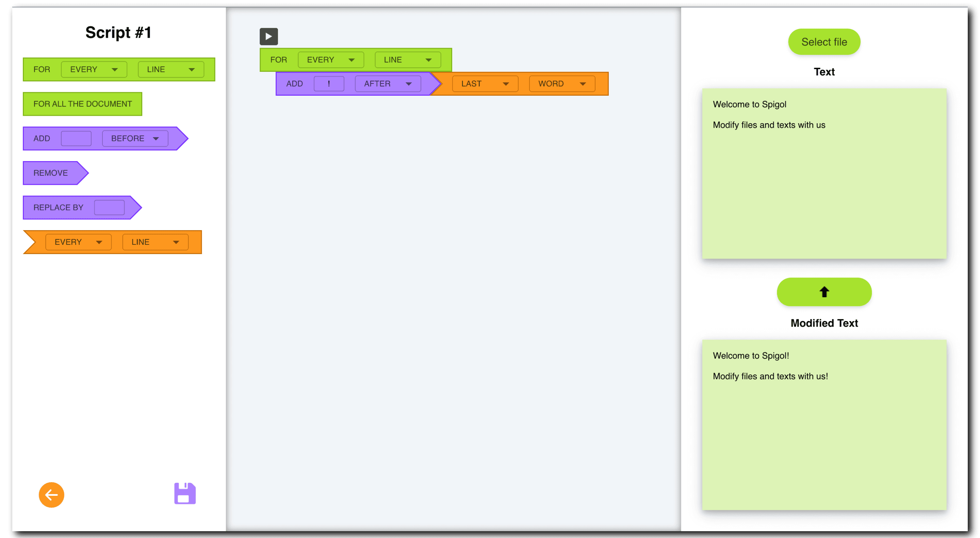
Task: Select the FOR ALL THE DOCUMENT block
Action: [x=83, y=104]
